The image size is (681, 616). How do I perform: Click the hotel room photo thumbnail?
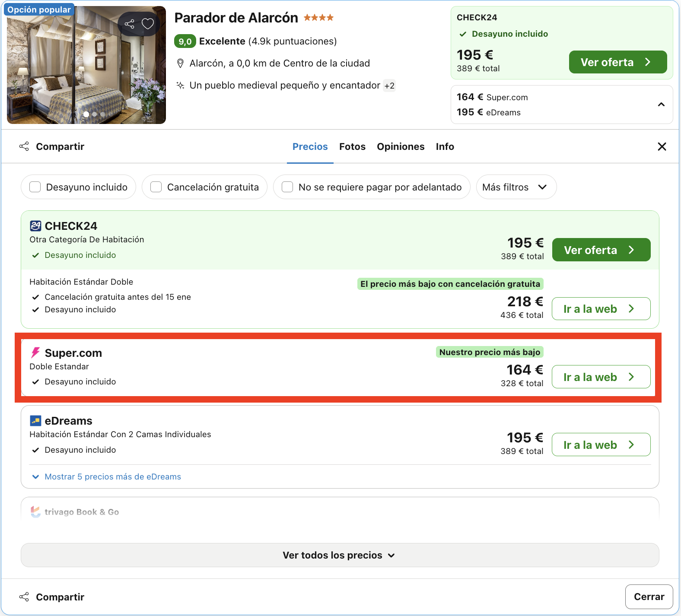pos(86,65)
